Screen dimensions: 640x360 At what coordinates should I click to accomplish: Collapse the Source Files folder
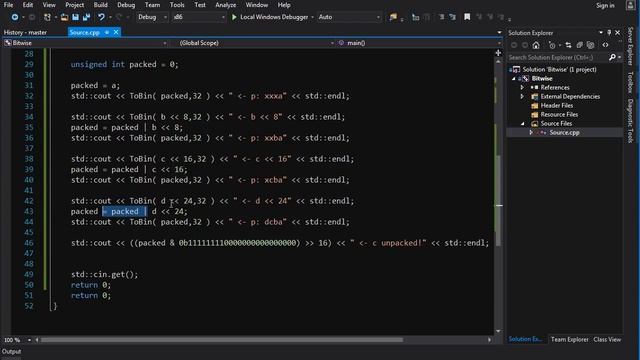click(x=522, y=123)
